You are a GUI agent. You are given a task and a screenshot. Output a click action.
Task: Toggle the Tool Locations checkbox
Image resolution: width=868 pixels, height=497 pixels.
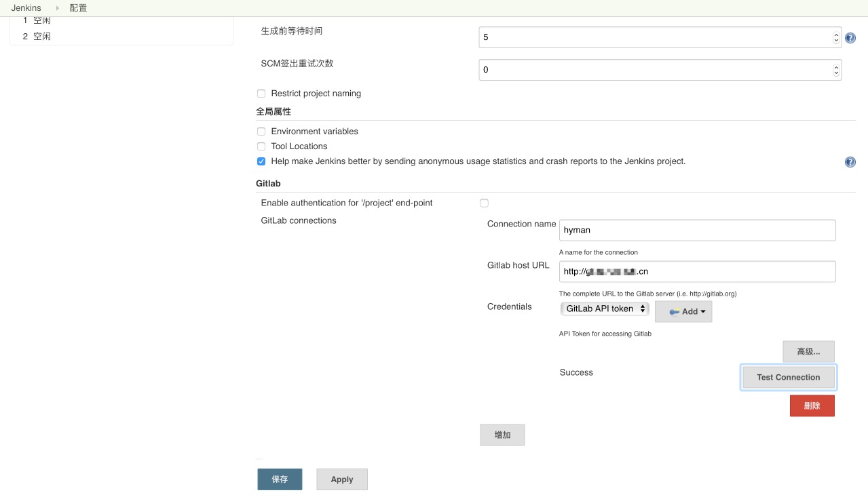click(x=261, y=146)
